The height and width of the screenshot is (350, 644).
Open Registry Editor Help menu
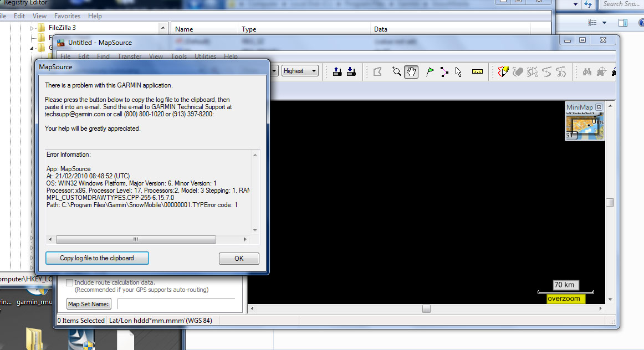click(x=95, y=16)
